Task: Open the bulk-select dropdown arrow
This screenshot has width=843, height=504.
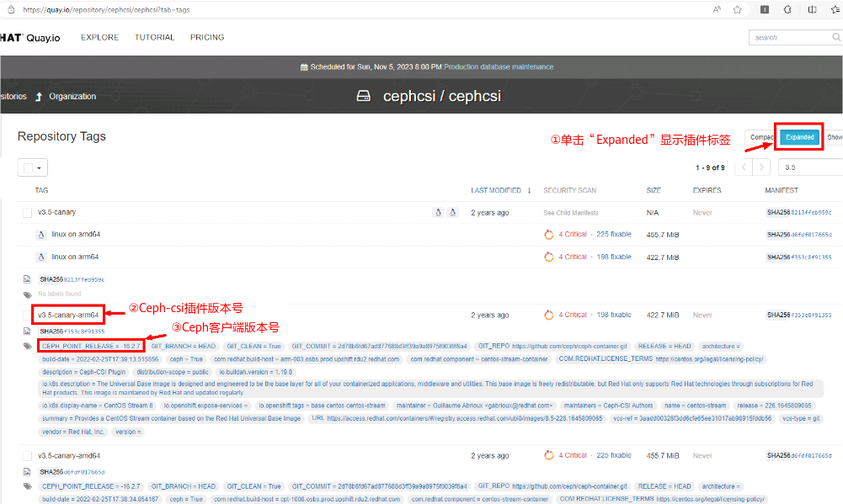Action: (40, 168)
